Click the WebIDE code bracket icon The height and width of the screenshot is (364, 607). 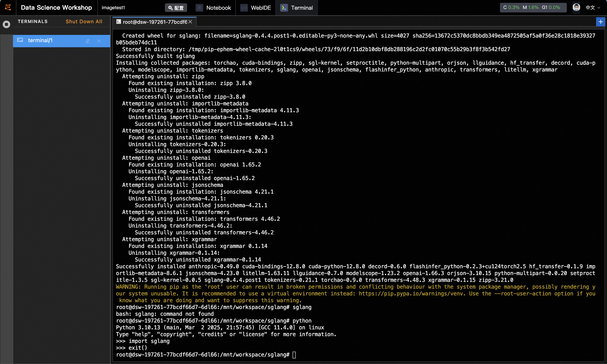tap(244, 8)
